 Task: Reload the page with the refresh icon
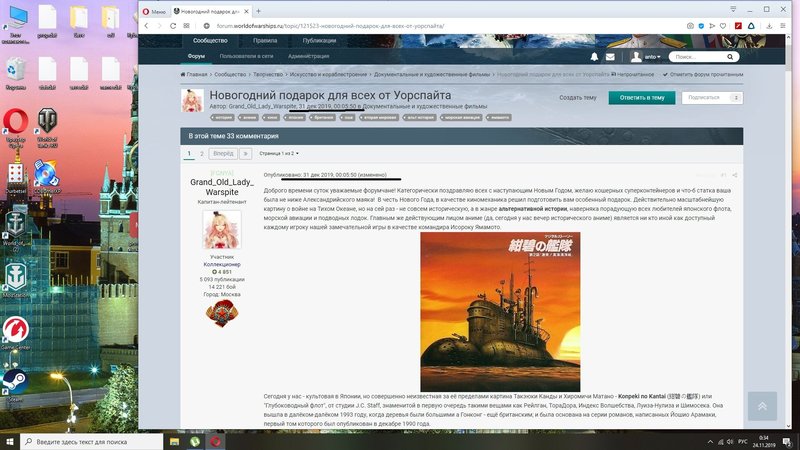tap(173, 26)
